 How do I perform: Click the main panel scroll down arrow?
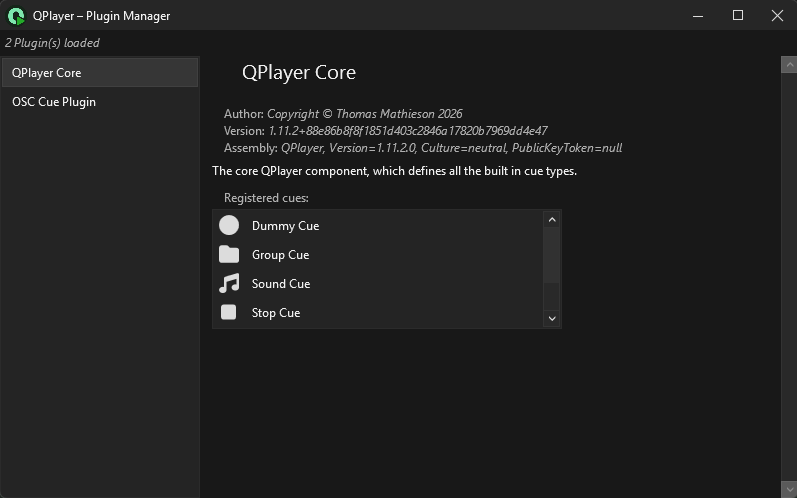pyautogui.click(x=789, y=490)
